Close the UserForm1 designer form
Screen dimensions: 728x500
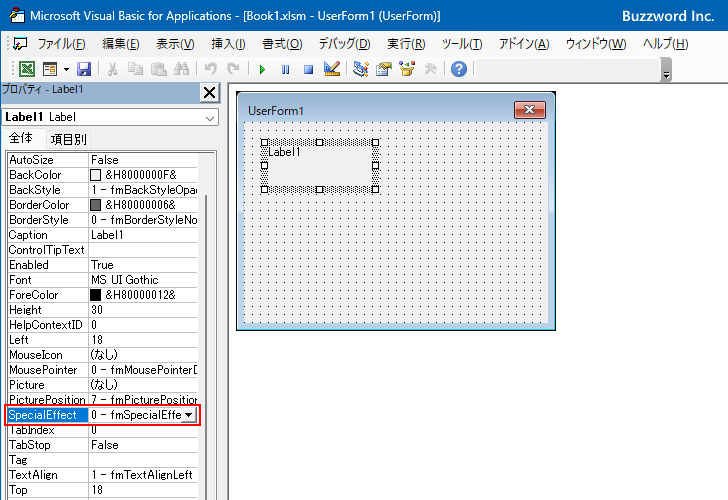point(530,110)
